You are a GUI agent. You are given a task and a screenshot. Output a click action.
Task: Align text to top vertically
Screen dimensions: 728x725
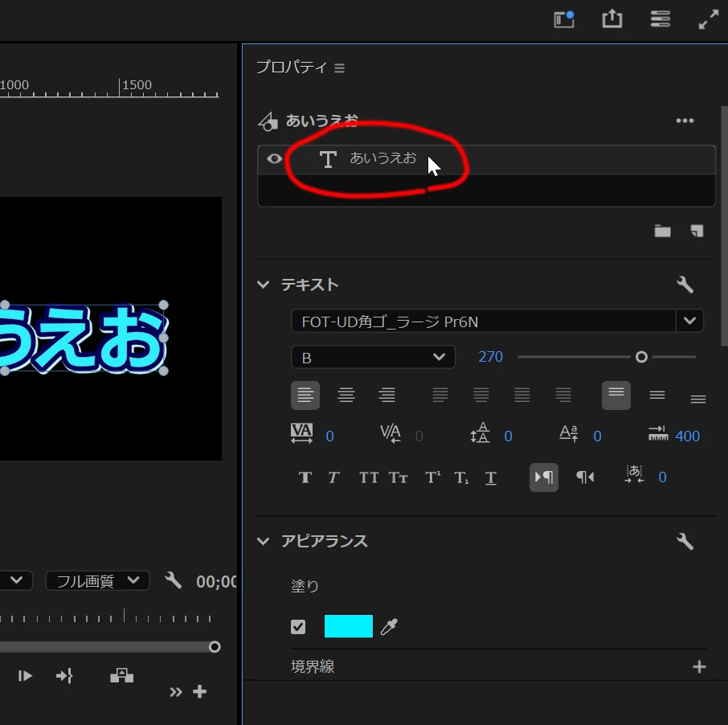click(616, 395)
